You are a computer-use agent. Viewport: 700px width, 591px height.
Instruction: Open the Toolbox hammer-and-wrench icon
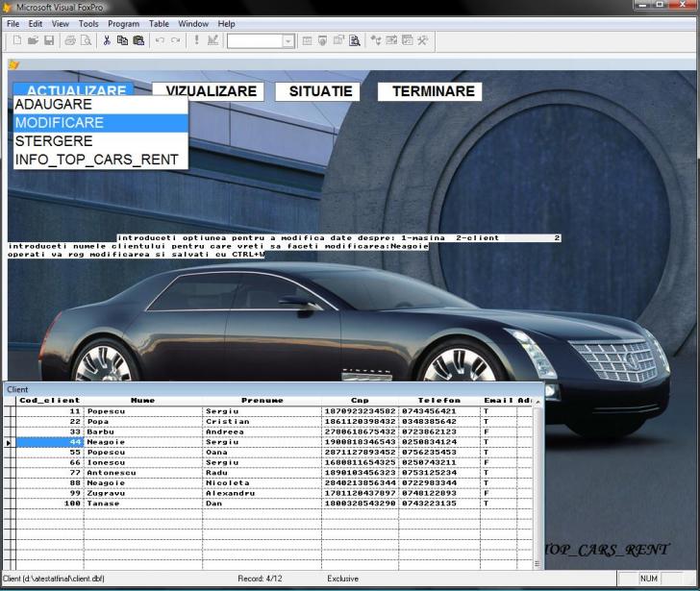pyautogui.click(x=423, y=40)
